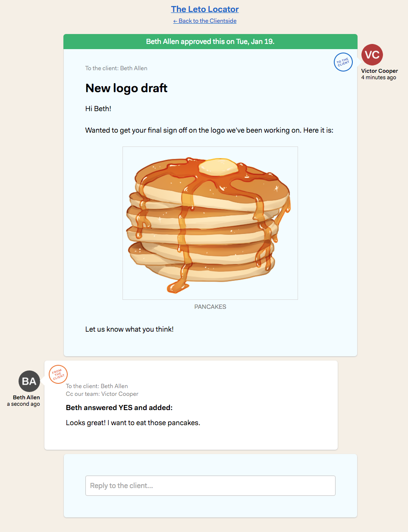Open Victor Cooper's red VC avatar
This screenshot has width=408, height=532.
click(x=372, y=55)
